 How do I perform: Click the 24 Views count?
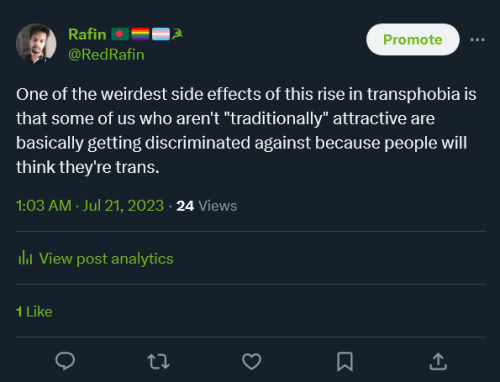207,206
